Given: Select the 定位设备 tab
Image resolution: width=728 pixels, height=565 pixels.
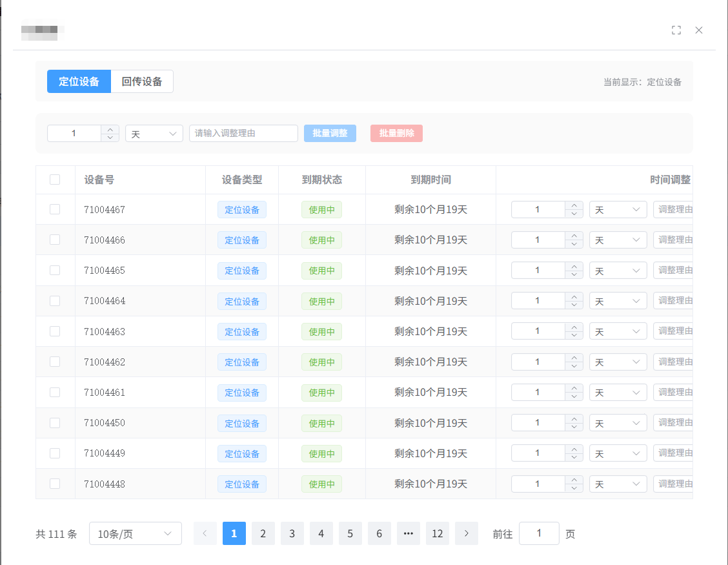Looking at the screenshot, I should point(79,81).
